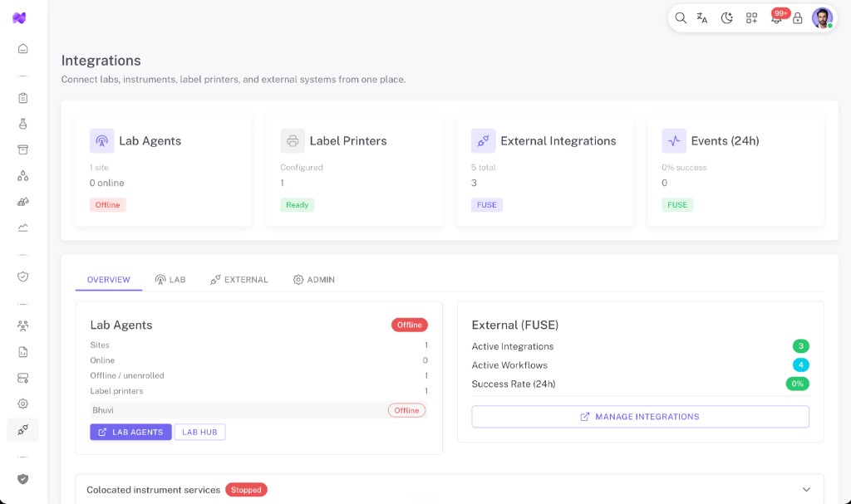Image resolution: width=851 pixels, height=504 pixels.
Task: Open the gear settings icon in sidebar
Action: 22,404
